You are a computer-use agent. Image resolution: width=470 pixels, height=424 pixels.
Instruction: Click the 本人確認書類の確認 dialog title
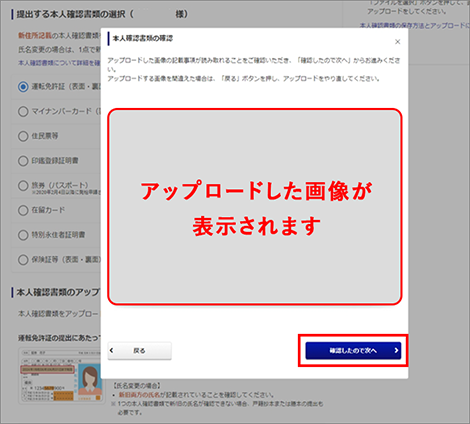[143, 38]
